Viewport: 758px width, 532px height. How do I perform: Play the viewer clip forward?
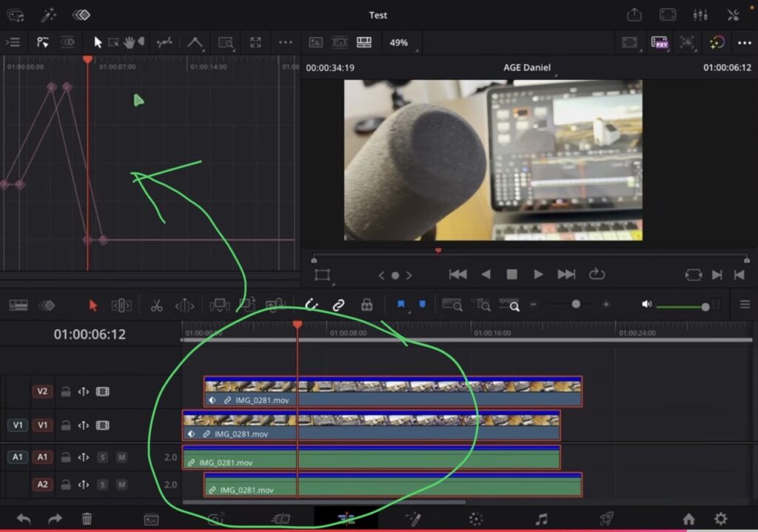538,275
